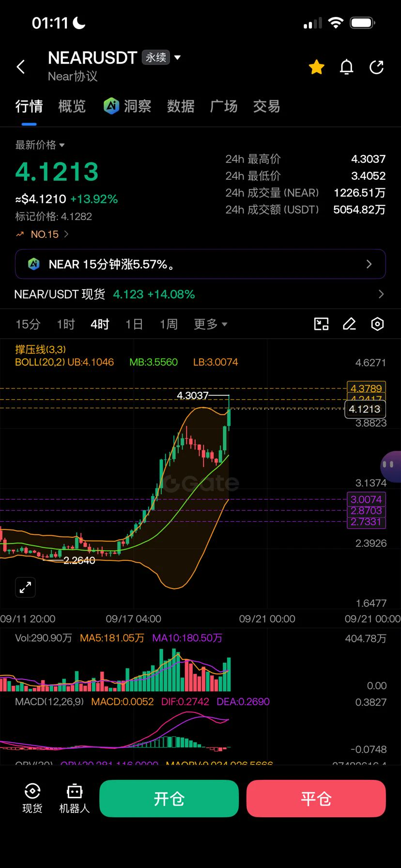Tap the DEA:0.2690 value

pyautogui.click(x=243, y=701)
